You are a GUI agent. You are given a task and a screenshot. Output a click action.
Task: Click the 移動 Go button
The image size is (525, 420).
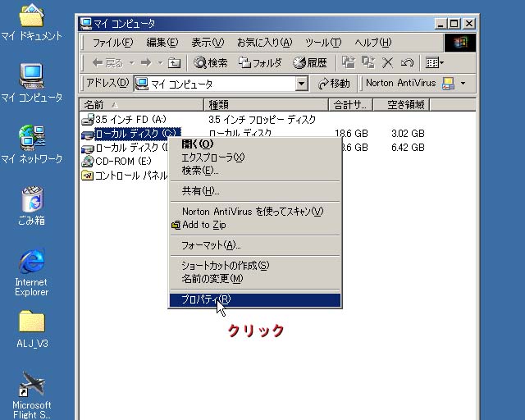click(x=335, y=84)
